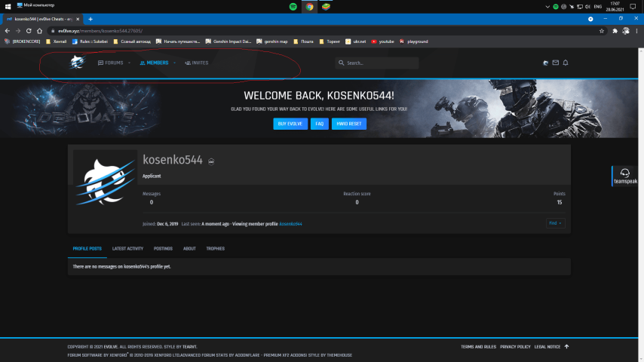This screenshot has height=362, width=644.
Task: Open the Windows notification center icon
Action: (x=633, y=7)
